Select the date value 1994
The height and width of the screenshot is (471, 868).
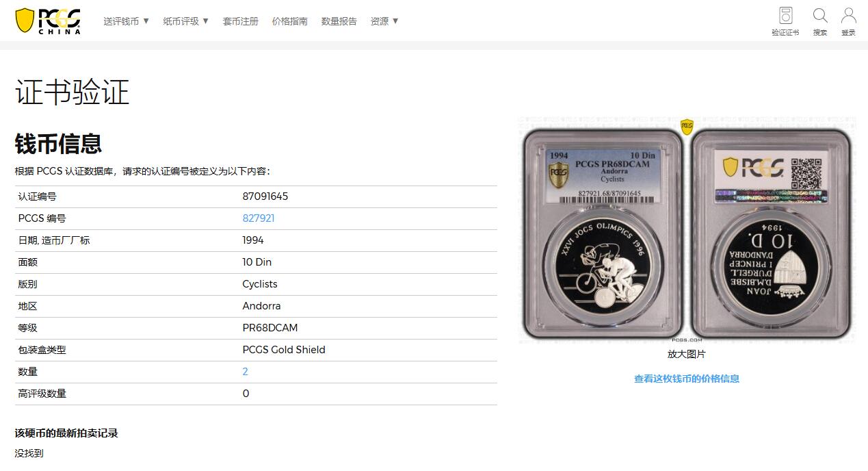253,240
